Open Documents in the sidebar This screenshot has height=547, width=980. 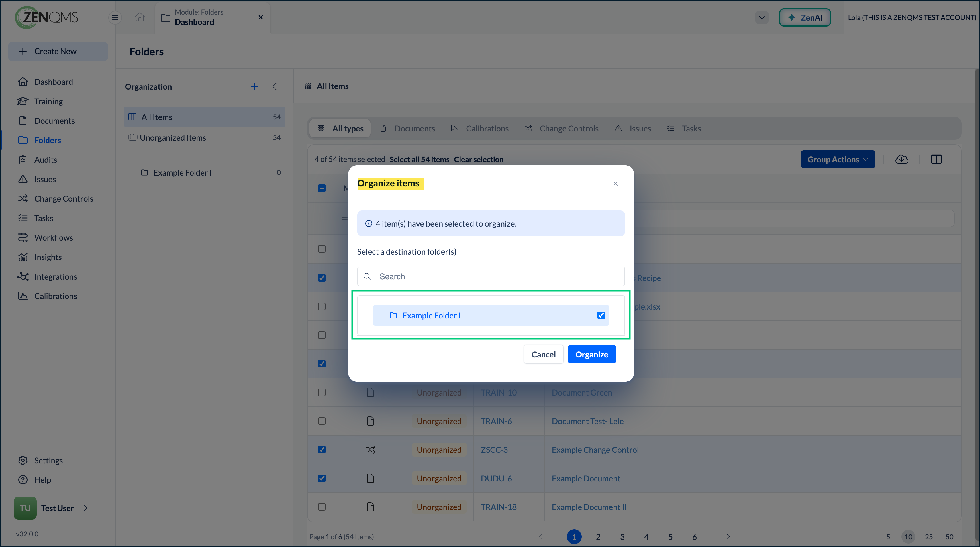coord(54,121)
